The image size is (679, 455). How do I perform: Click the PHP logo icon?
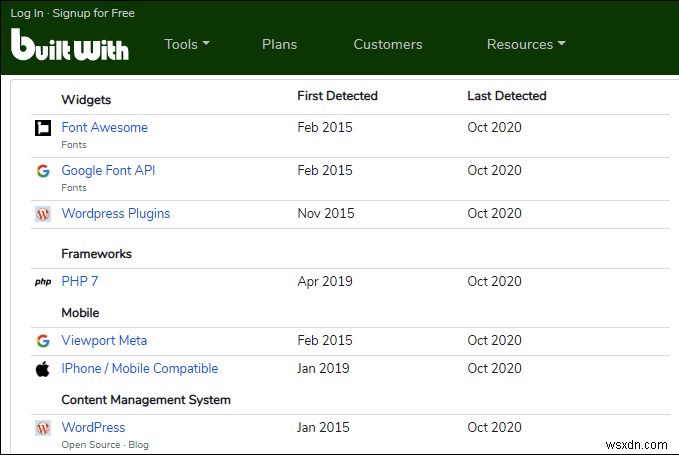tap(43, 282)
